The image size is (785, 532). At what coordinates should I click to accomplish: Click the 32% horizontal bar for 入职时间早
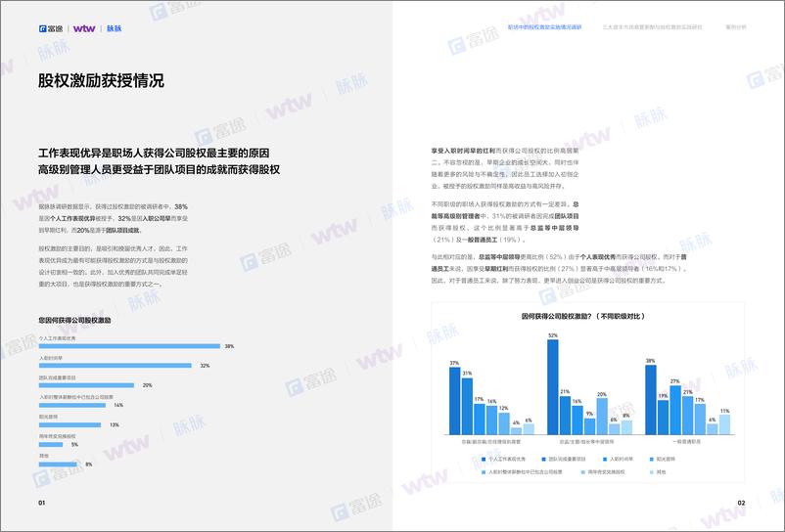coord(115,366)
